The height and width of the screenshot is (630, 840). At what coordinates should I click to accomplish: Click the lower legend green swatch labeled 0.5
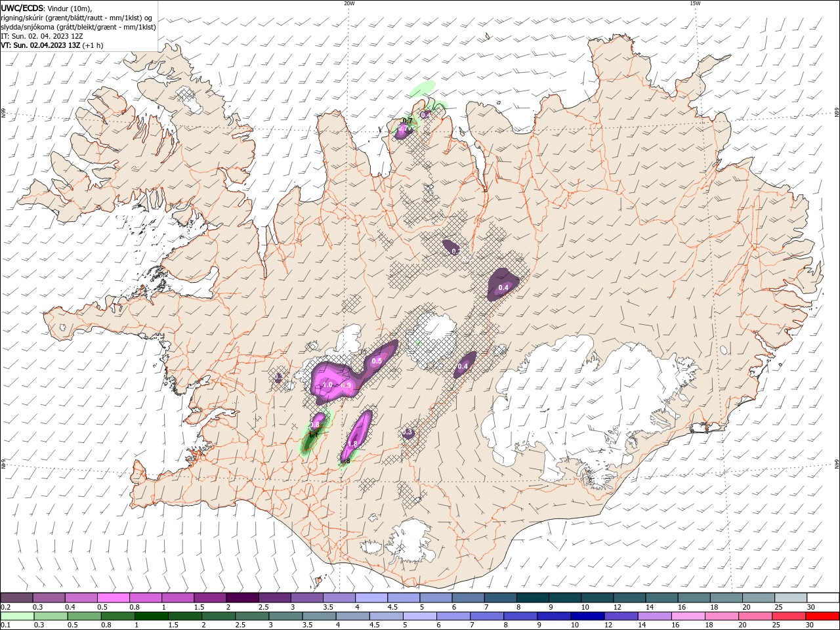(84, 616)
